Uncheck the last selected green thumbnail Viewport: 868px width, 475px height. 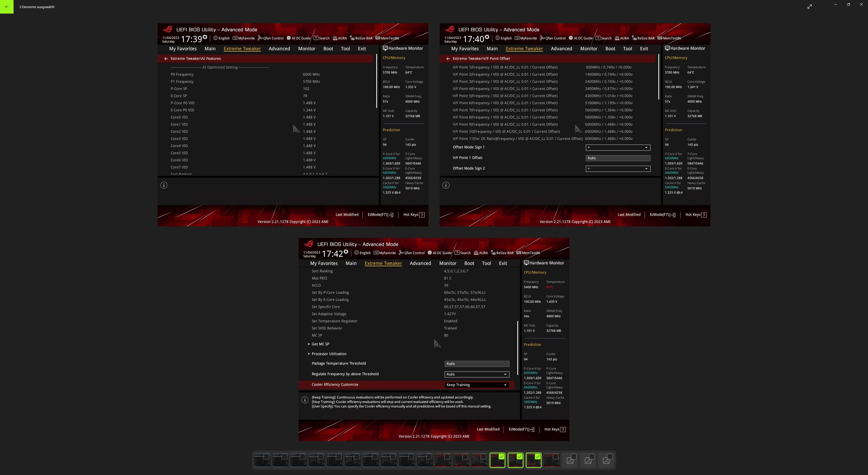coord(538,456)
